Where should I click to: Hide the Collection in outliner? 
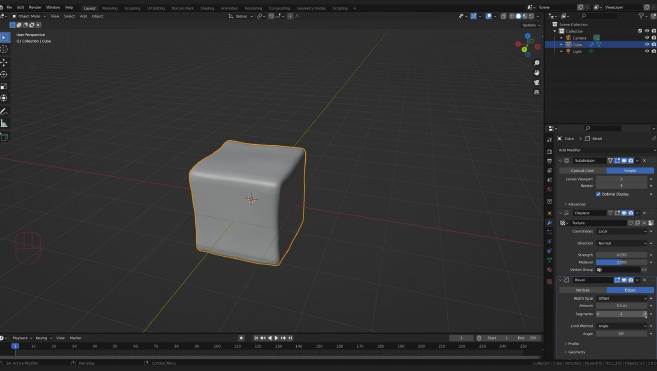pos(647,31)
